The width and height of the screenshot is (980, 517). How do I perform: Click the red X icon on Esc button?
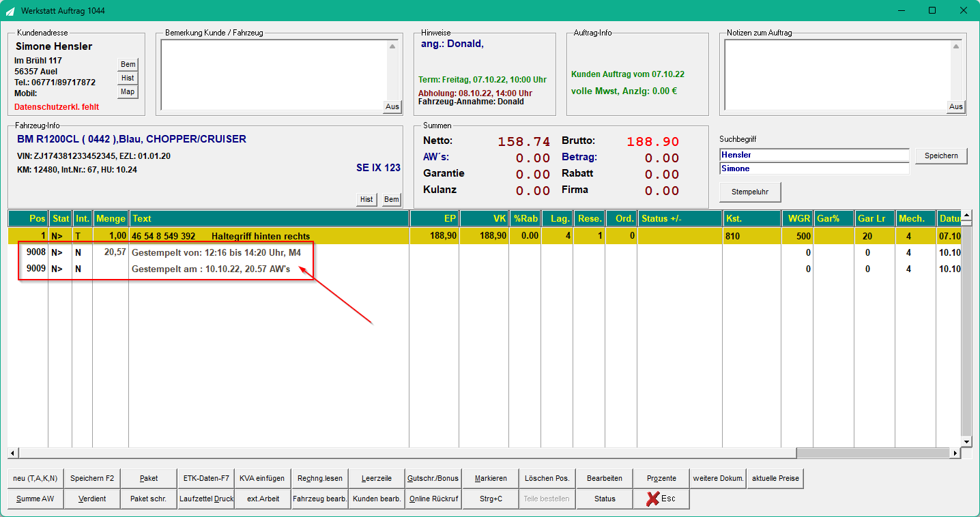click(x=652, y=499)
